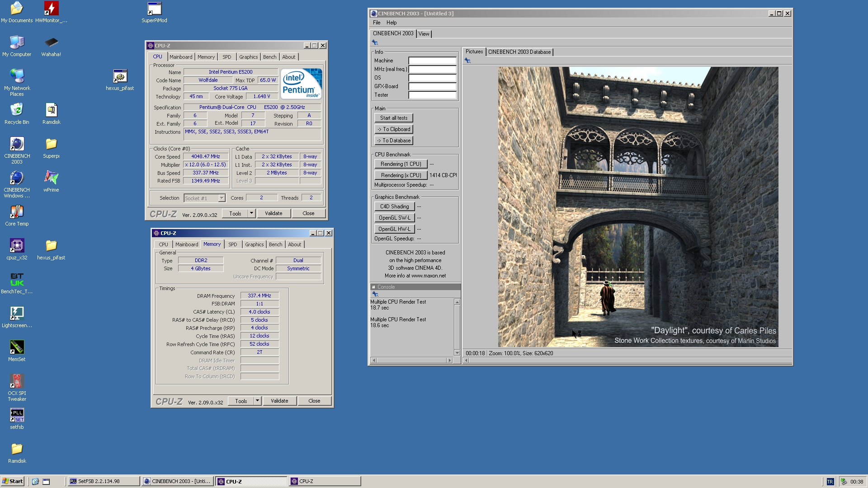
Task: Click the Tester input field
Action: coord(432,95)
